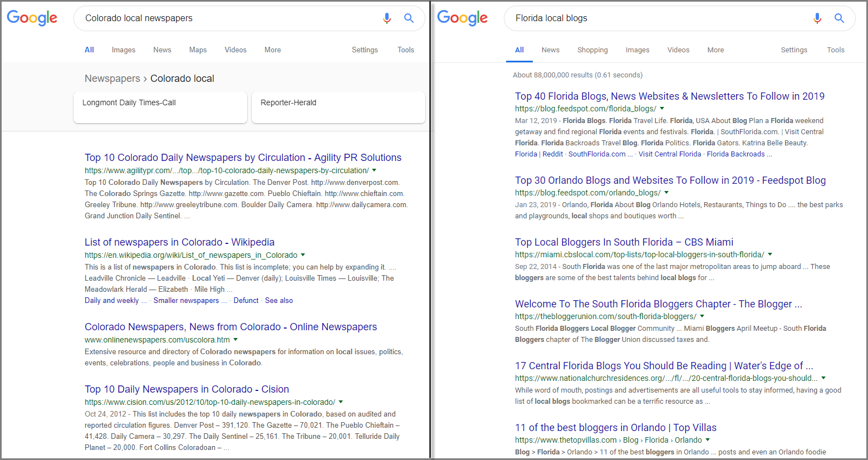
Task: Select the Longmont Daily Times-Call card
Action: (160, 107)
